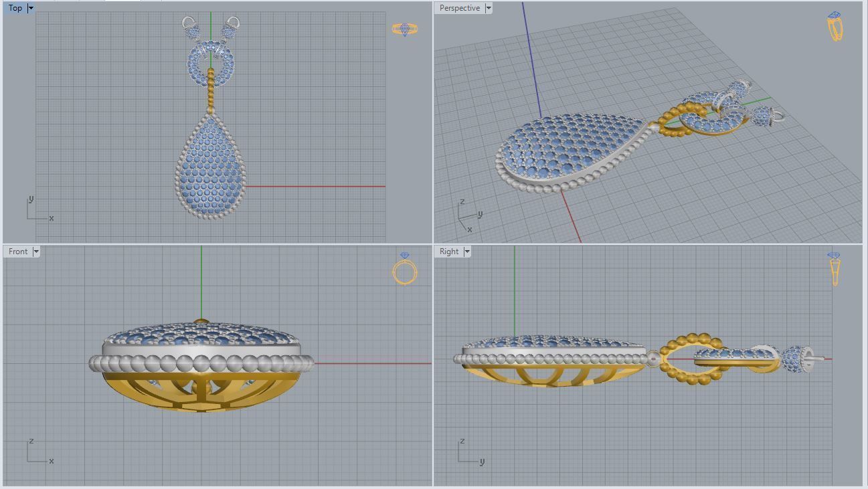This screenshot has height=489, width=868.
Task: Click the Perspective viewport title label
Action: [460, 8]
